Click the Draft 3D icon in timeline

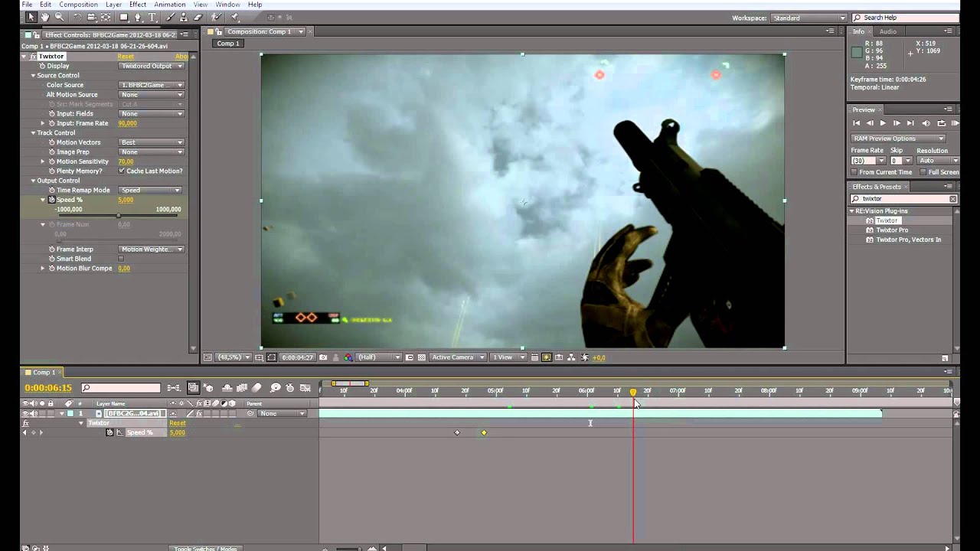208,388
